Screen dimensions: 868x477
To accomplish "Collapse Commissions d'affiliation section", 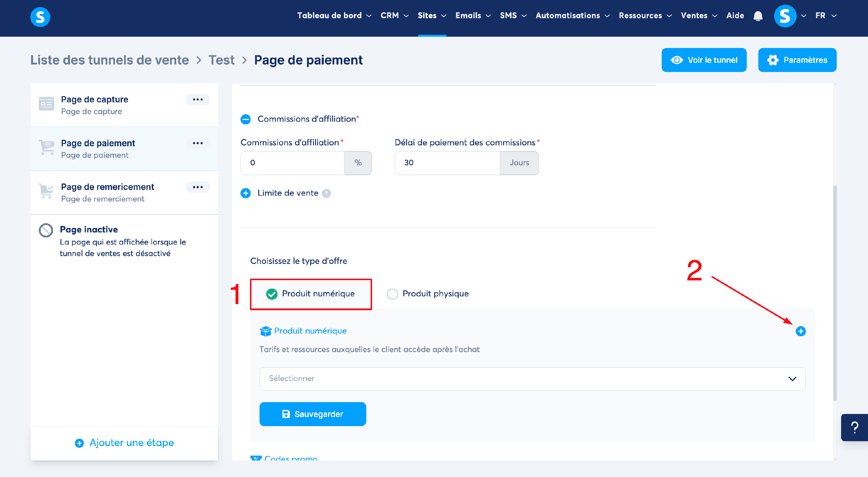I will (x=246, y=119).
